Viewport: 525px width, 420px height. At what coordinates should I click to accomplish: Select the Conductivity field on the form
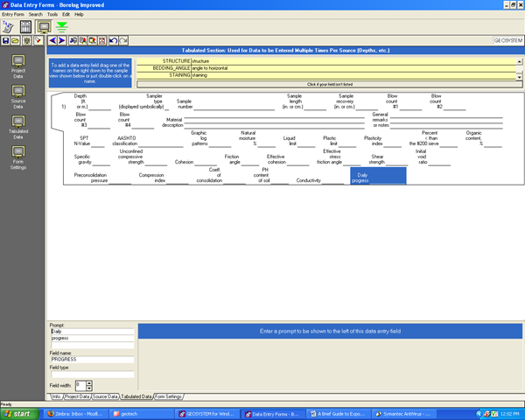(x=320, y=180)
